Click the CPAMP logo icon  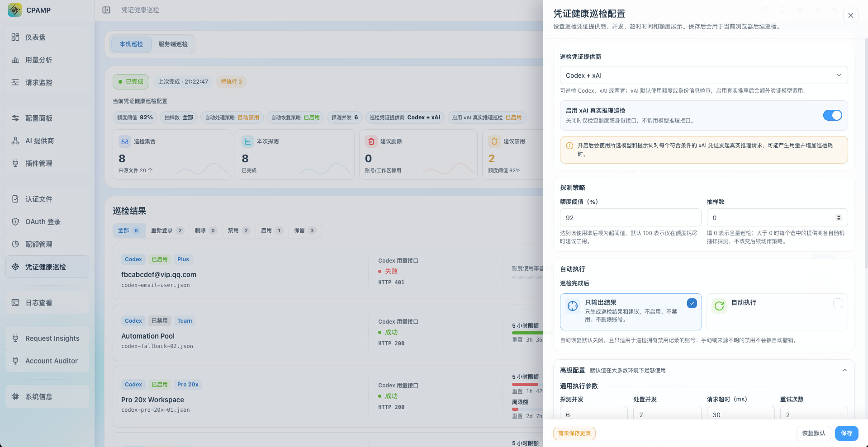point(15,10)
